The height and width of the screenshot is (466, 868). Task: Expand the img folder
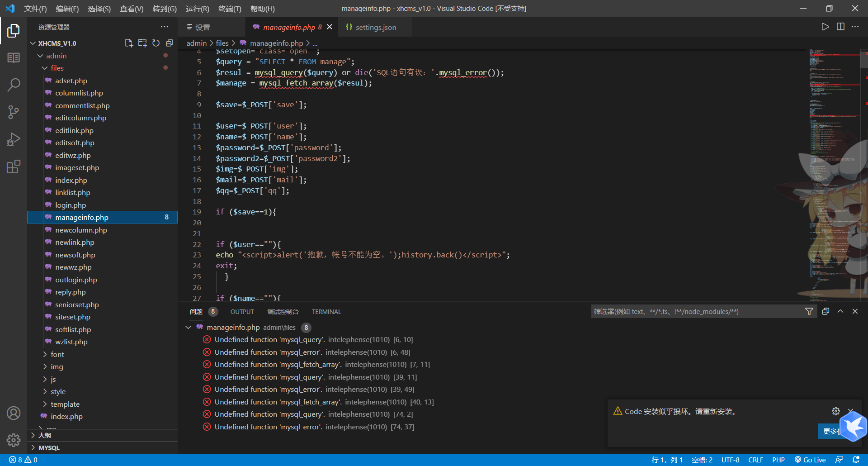pyautogui.click(x=45, y=366)
